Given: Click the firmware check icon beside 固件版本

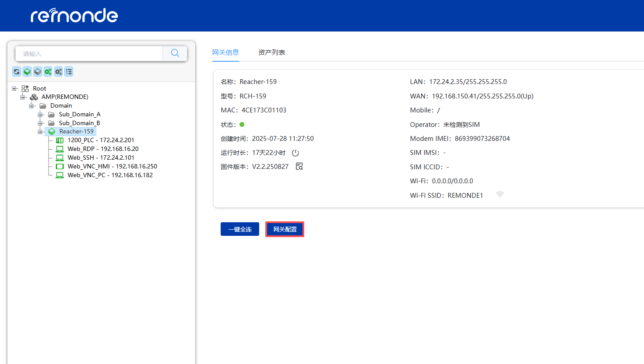Looking at the screenshot, I should point(299,167).
